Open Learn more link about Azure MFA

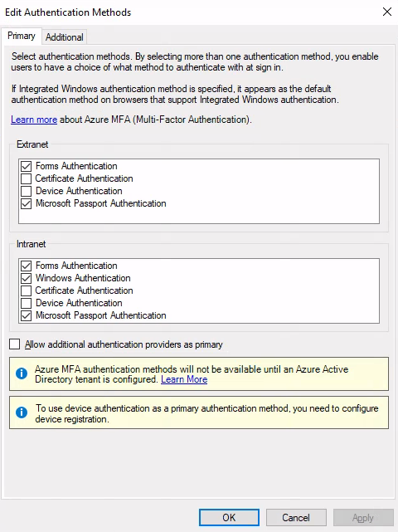(34, 120)
